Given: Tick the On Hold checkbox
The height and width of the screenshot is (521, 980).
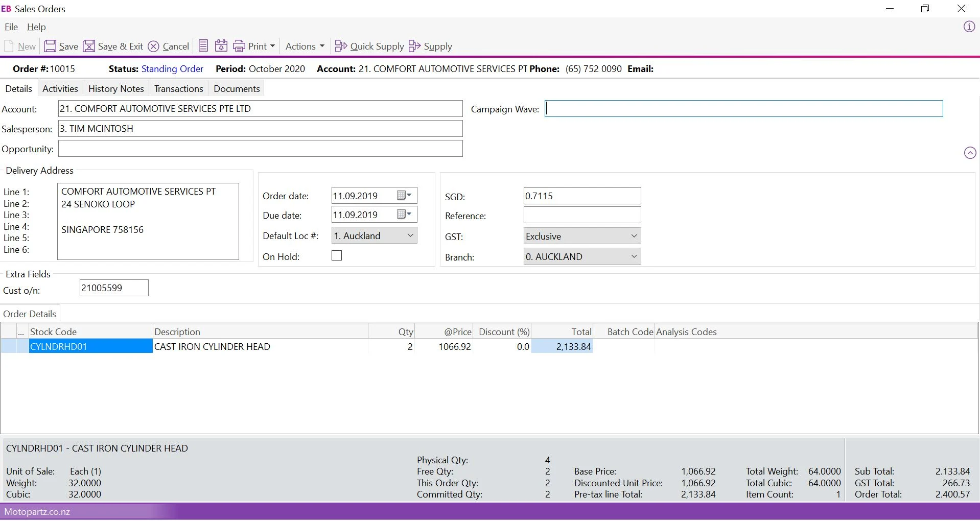Looking at the screenshot, I should [337, 256].
